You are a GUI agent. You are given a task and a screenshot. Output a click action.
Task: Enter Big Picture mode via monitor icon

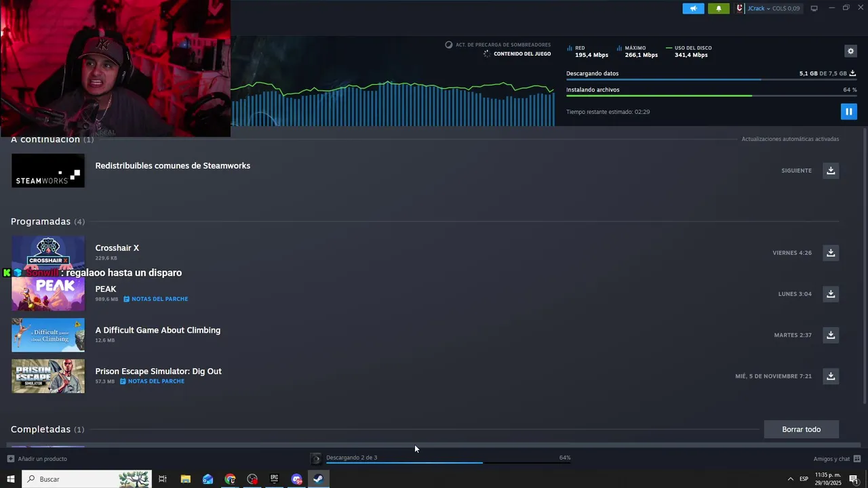click(814, 8)
